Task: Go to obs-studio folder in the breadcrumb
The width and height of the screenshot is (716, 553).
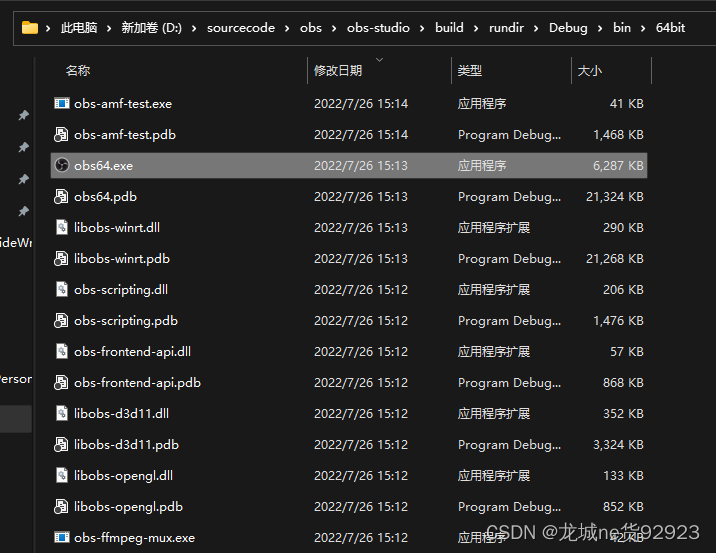Action: 378,28
